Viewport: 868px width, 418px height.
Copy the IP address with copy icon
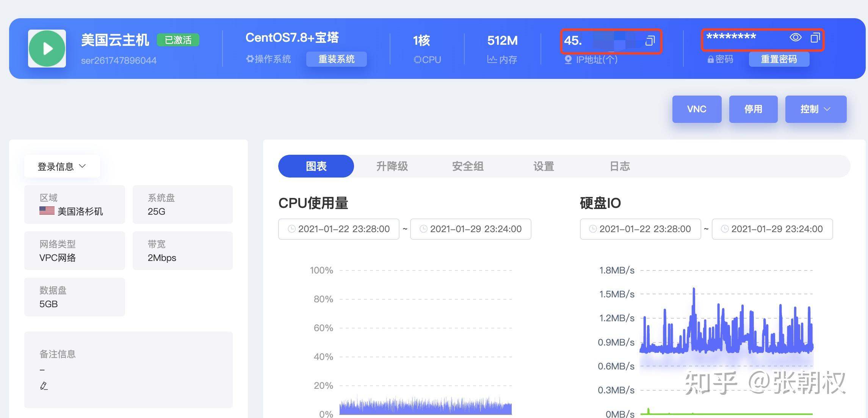pyautogui.click(x=650, y=41)
